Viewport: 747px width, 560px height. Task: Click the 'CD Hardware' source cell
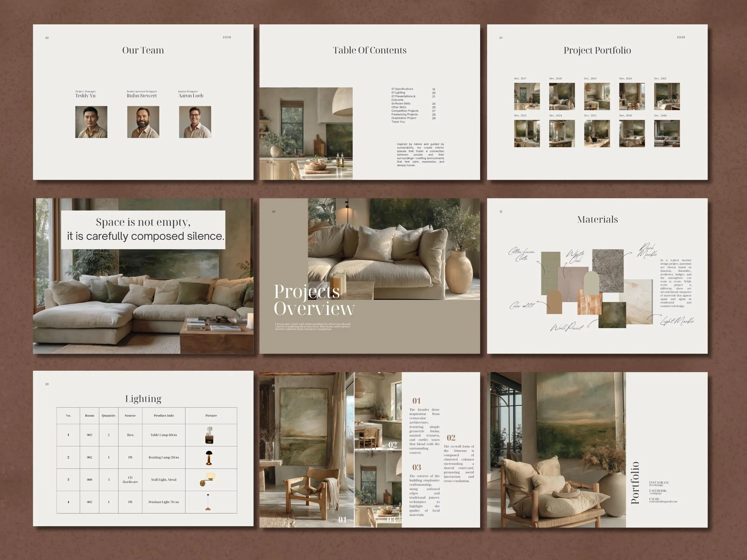click(130, 480)
